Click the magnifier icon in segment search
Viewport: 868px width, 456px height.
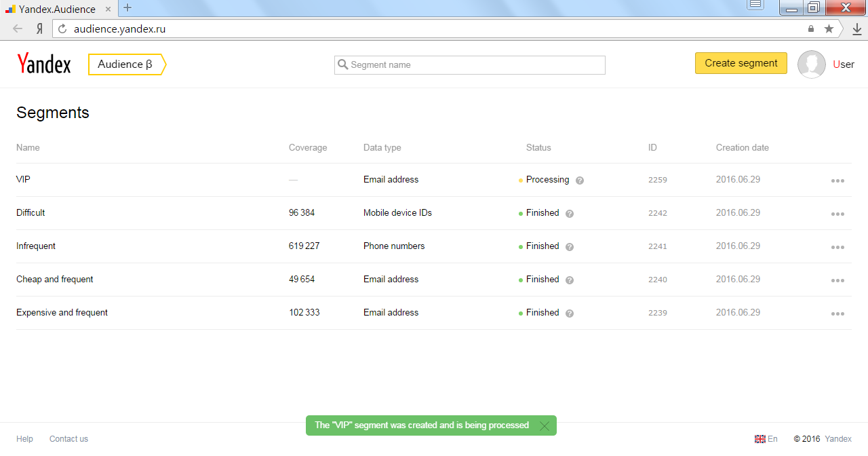point(342,65)
